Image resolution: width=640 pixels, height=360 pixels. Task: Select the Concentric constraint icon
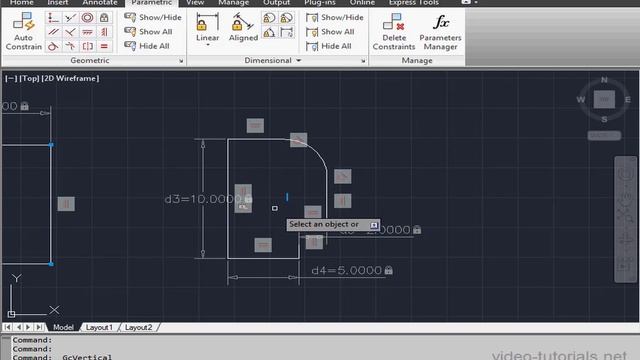click(x=87, y=18)
